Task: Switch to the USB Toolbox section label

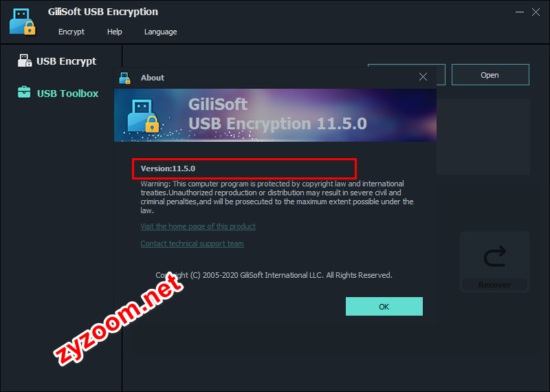Action: click(x=67, y=94)
